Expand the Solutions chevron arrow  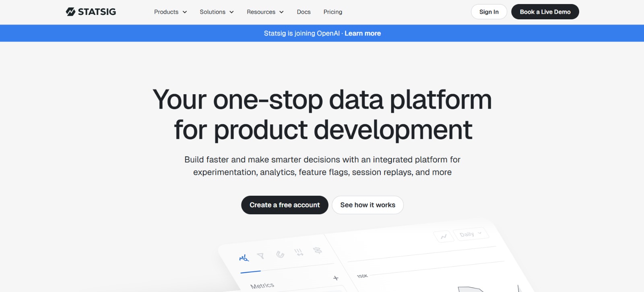[x=231, y=12]
